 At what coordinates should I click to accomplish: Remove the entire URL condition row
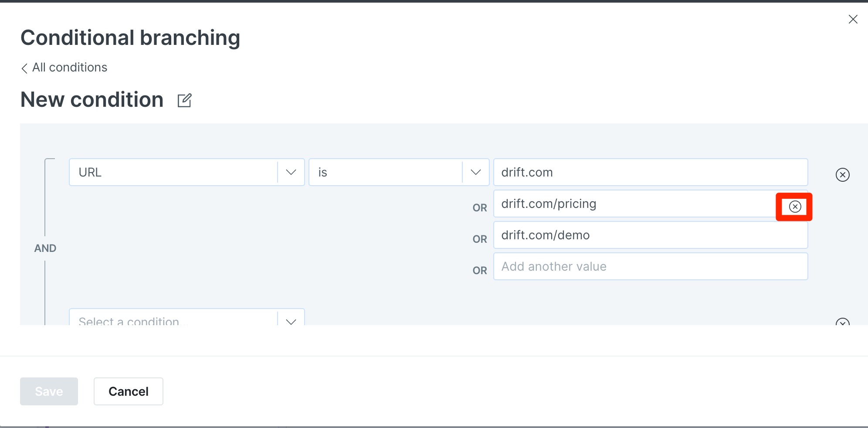tap(842, 175)
